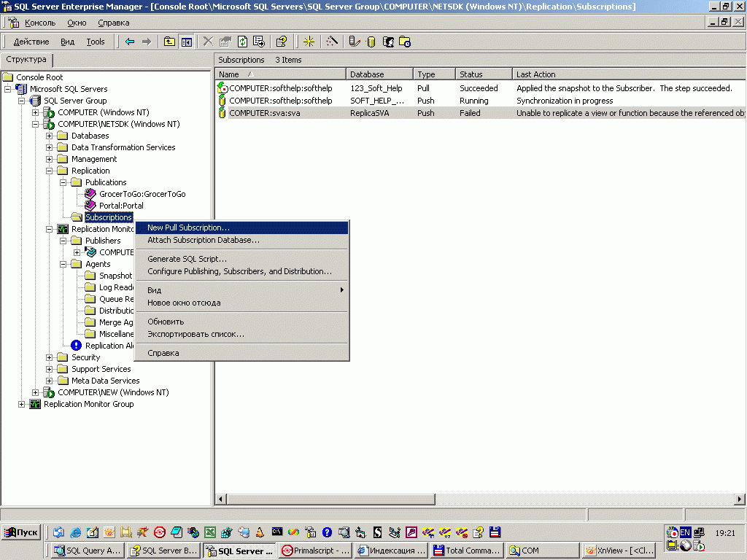Launch the Run a Wizard wand icon
This screenshot has width=747, height=560.
coord(332,42)
